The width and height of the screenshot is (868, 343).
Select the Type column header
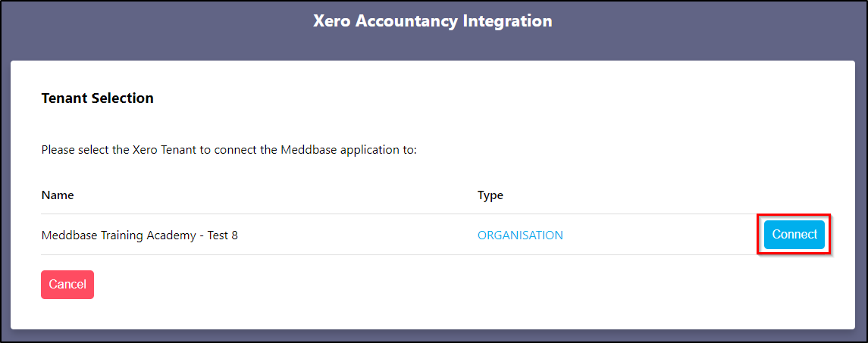[490, 195]
